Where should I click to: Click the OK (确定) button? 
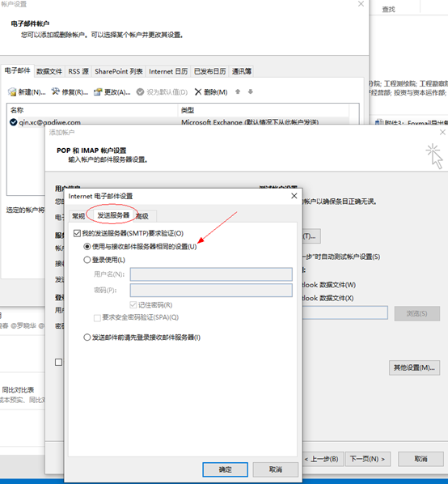tap(225, 469)
